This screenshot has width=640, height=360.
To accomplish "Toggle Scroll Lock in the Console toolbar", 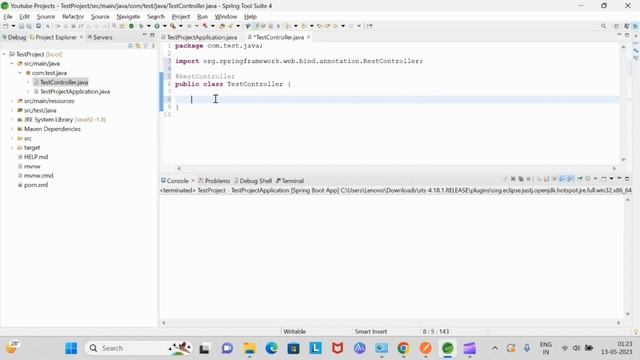I will click(547, 179).
